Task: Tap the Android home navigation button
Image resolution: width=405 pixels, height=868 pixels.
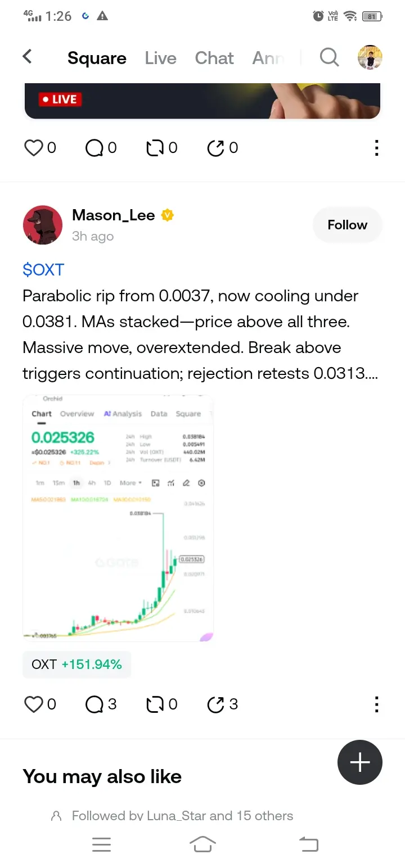Action: pyautogui.click(x=202, y=844)
